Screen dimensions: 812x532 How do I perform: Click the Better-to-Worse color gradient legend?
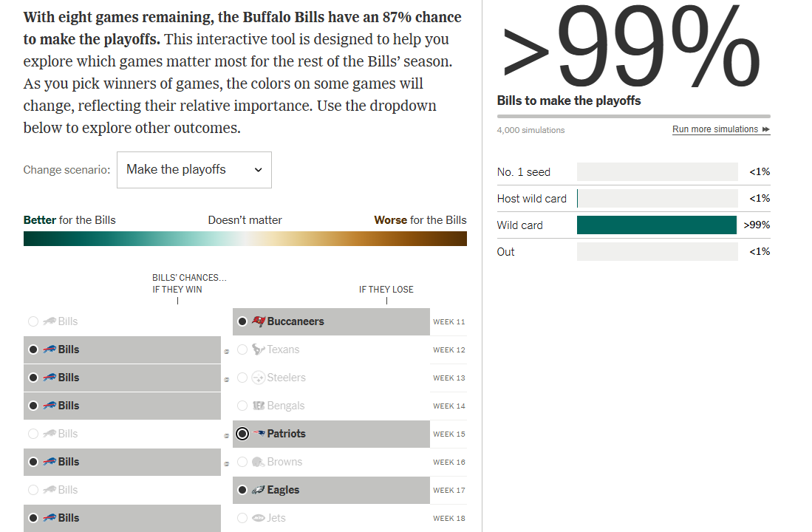(x=245, y=239)
